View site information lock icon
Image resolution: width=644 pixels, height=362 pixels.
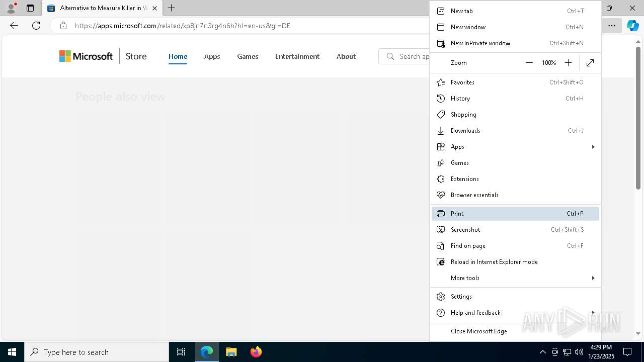click(x=63, y=26)
